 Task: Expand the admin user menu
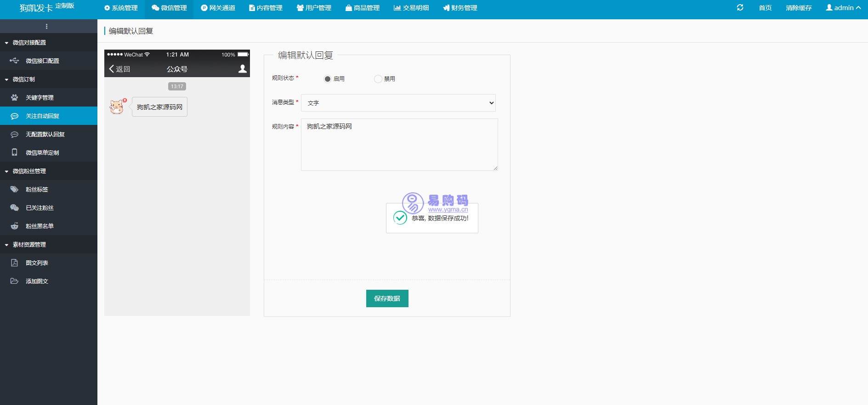(x=843, y=8)
